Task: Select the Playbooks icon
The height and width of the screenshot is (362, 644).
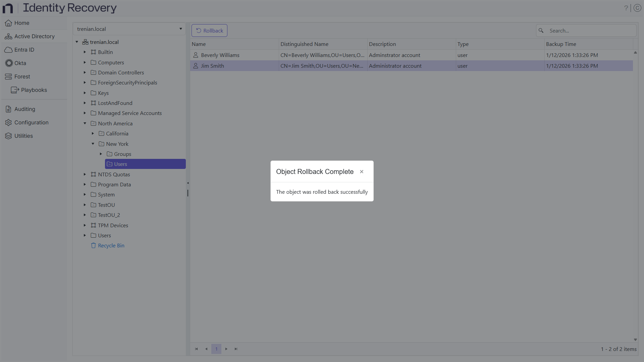Action: click(x=14, y=90)
